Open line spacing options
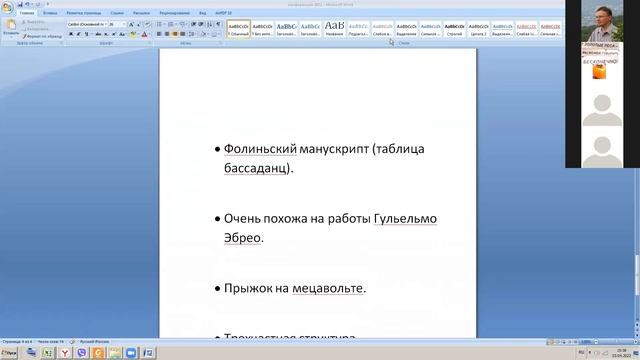 (192, 34)
